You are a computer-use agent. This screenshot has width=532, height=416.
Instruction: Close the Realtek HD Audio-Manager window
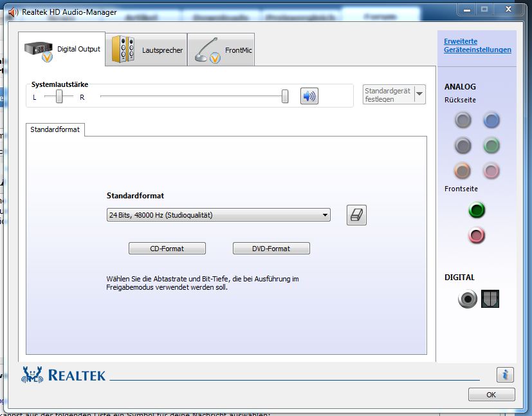508,10
